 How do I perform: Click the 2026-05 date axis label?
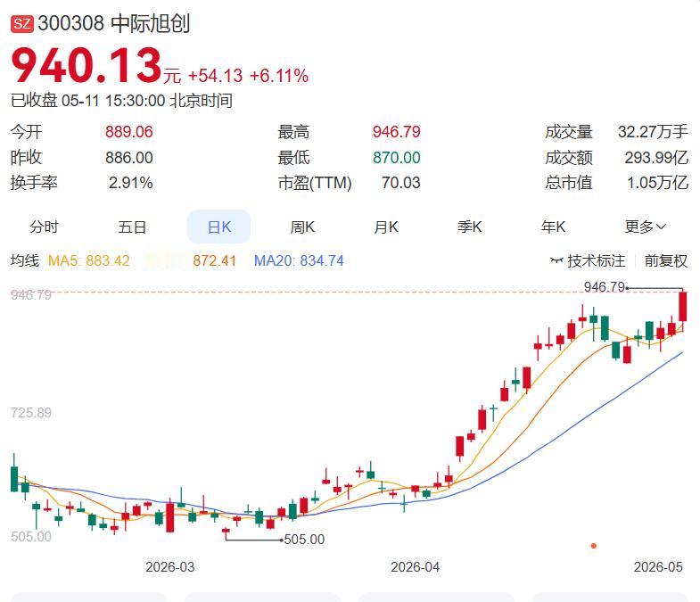pyautogui.click(x=658, y=567)
